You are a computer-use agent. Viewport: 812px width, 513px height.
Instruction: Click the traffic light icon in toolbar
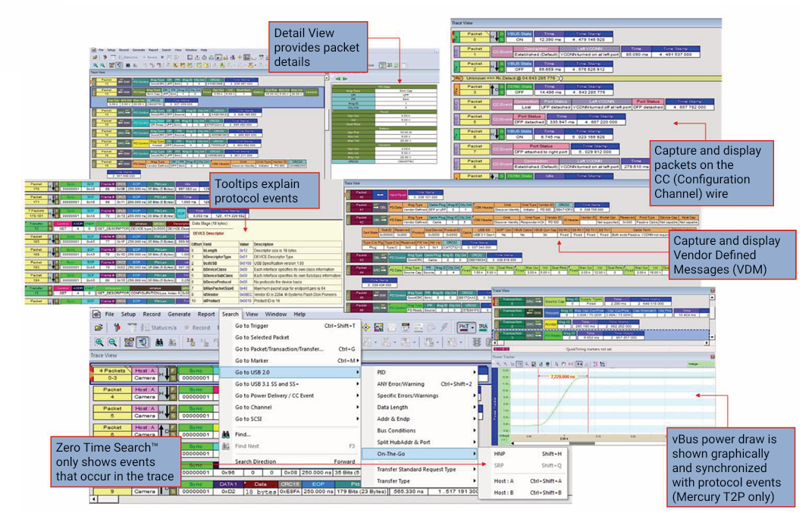[116, 328]
